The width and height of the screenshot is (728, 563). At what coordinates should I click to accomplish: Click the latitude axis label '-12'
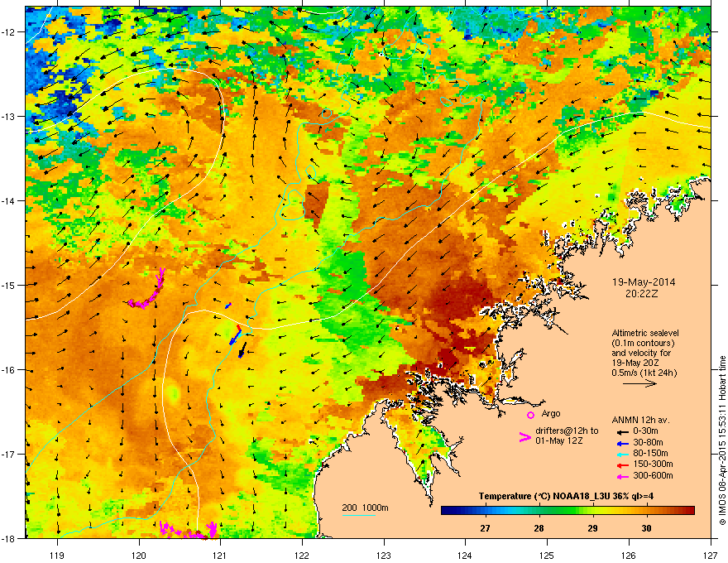point(8,32)
